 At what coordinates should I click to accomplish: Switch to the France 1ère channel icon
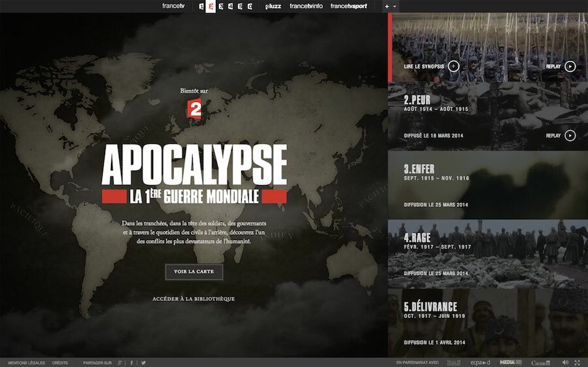(201, 7)
